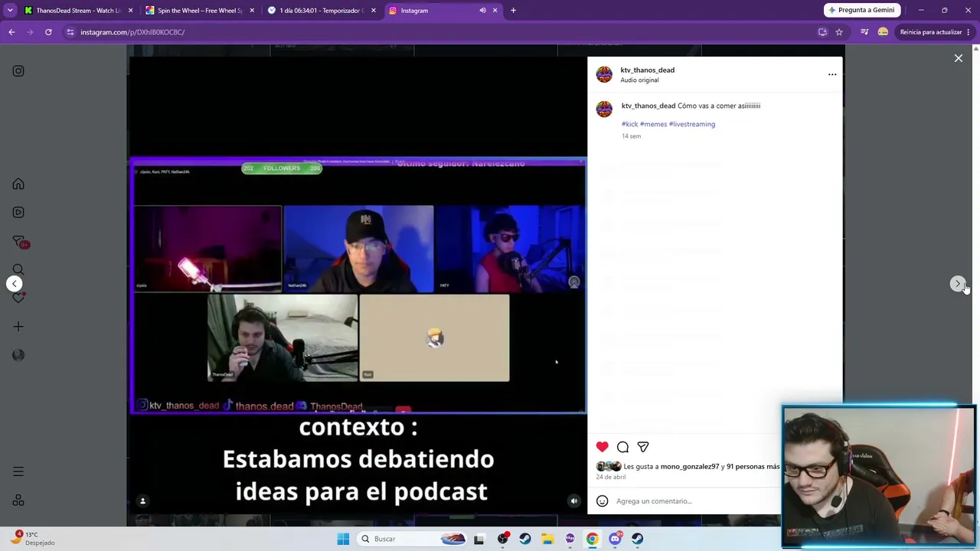980x551 pixels.
Task: Click the #livestreaming hashtag
Action: click(x=692, y=124)
